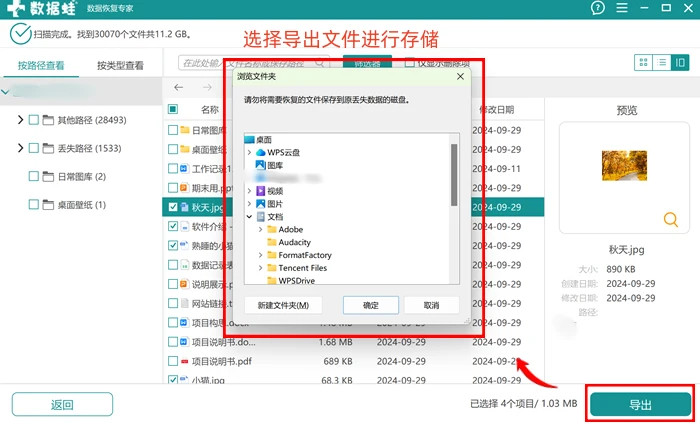Switch to list view icon

662,62
